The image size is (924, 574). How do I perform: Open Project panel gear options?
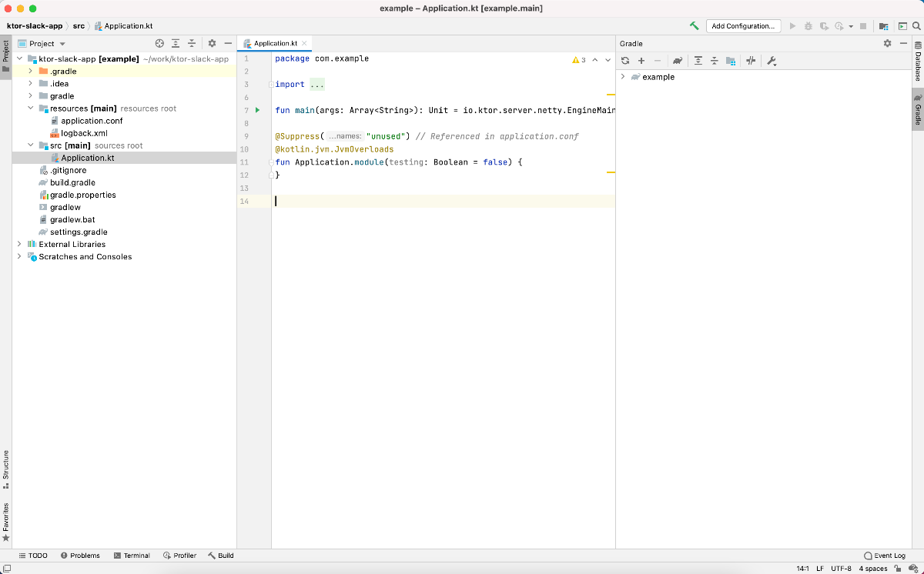click(212, 44)
